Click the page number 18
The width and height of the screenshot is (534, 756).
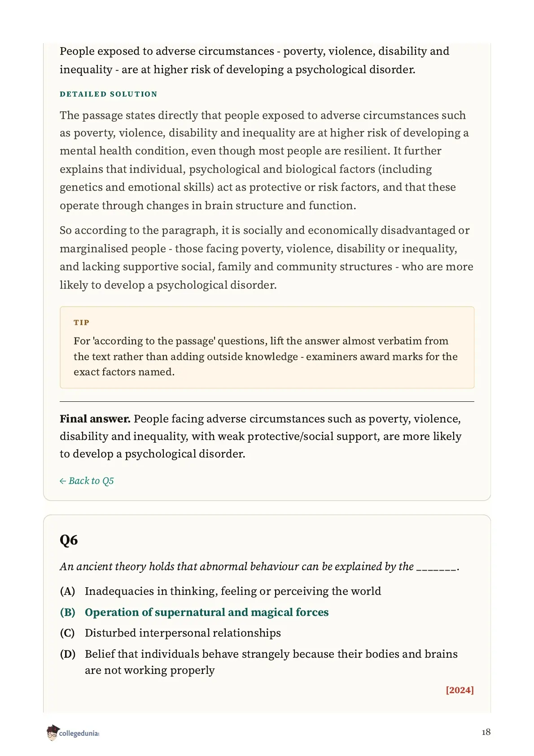click(x=486, y=732)
